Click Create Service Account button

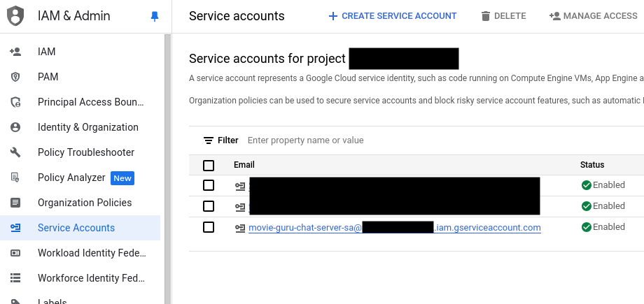(393, 16)
